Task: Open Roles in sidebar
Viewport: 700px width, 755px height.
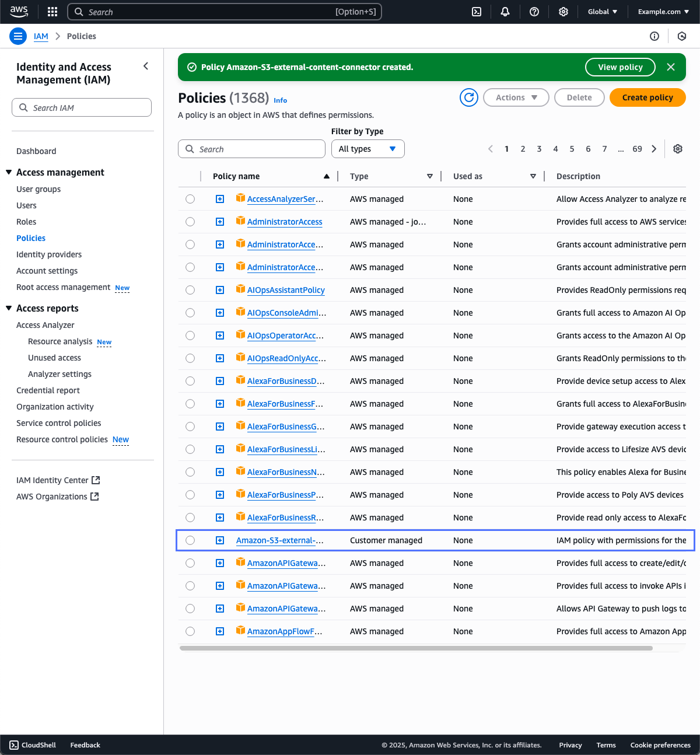Action: (x=26, y=222)
